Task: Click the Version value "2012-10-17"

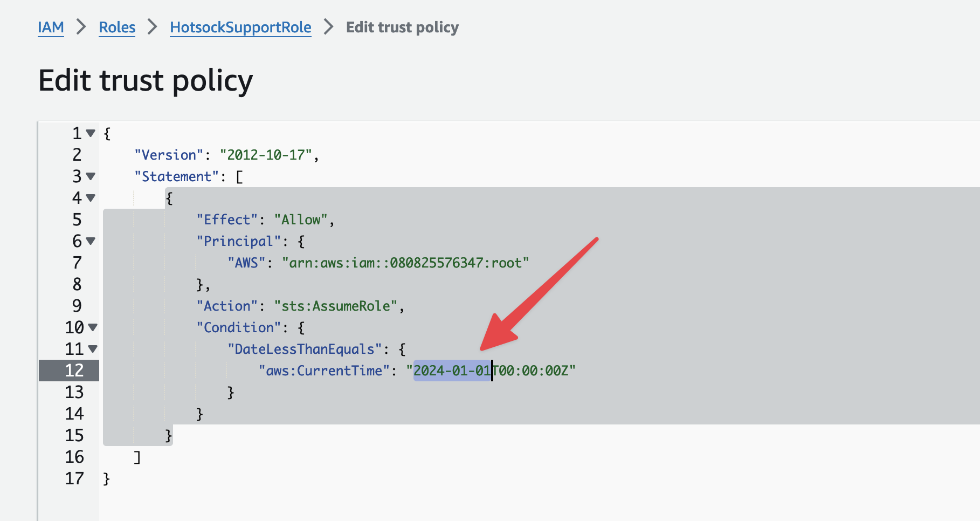Action: click(266, 155)
